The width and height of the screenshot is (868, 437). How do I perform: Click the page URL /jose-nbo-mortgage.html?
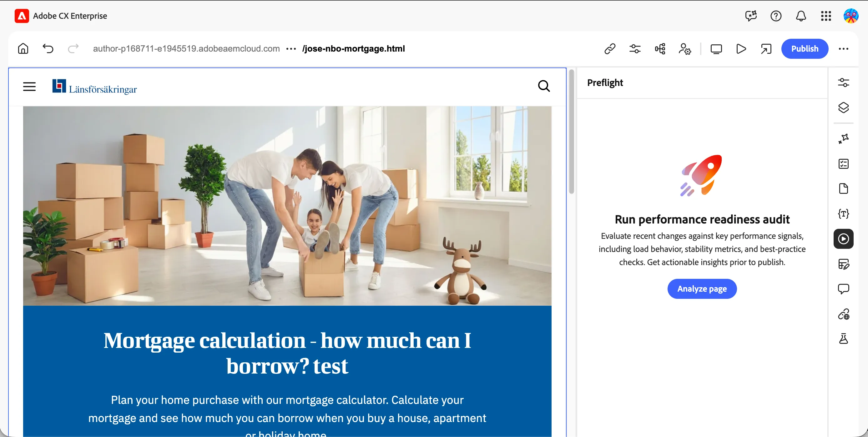[x=353, y=49]
